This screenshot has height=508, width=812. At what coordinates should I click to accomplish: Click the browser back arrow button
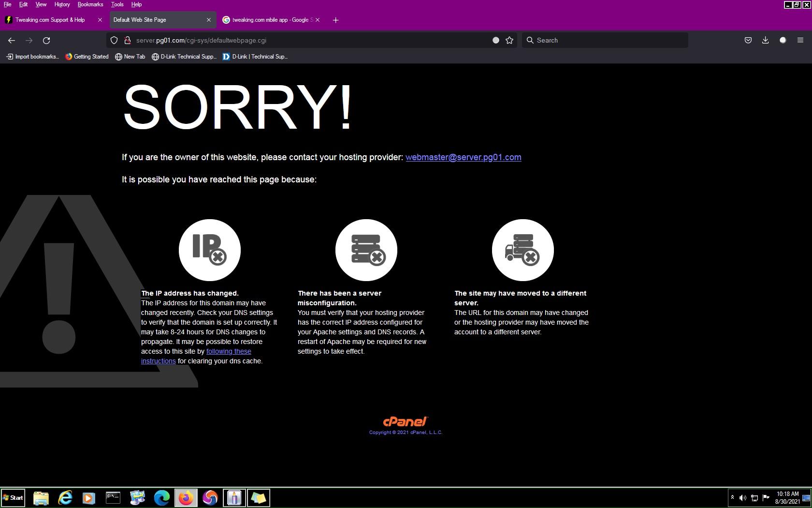(12, 41)
